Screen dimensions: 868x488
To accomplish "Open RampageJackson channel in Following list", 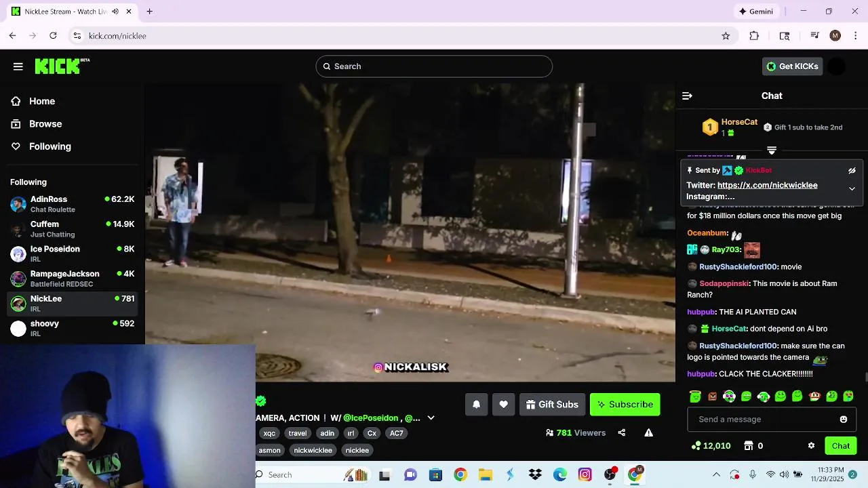I will point(73,279).
